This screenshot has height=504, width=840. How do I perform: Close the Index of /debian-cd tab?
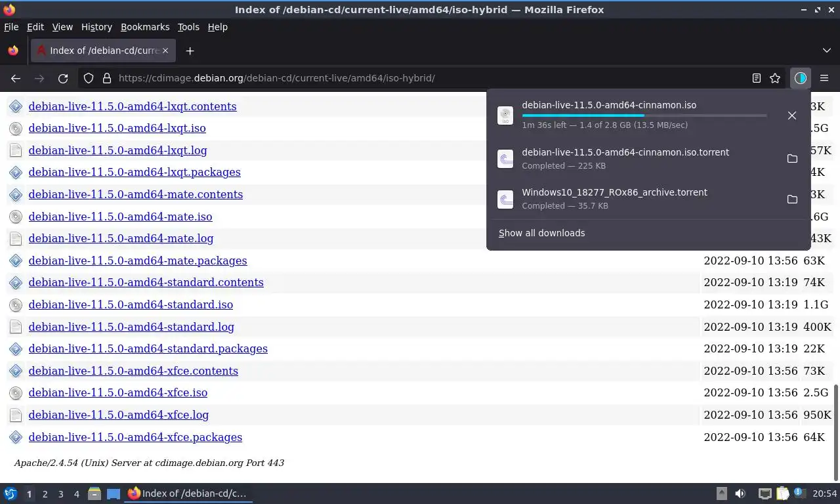(x=165, y=51)
